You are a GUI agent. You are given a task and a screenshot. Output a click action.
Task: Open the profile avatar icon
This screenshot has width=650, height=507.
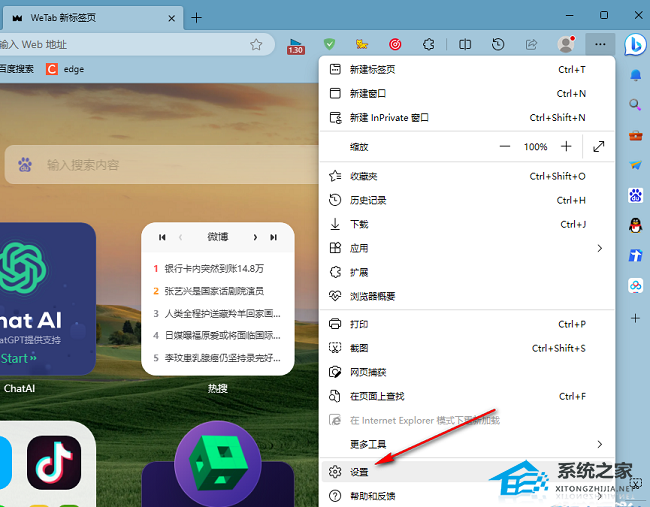[x=566, y=44]
